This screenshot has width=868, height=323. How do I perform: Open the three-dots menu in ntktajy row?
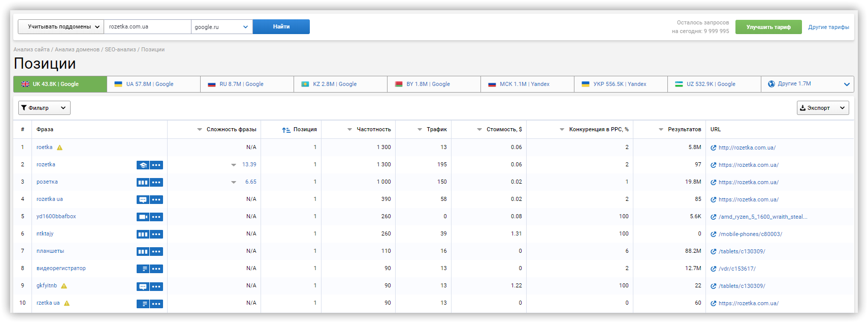coord(156,234)
